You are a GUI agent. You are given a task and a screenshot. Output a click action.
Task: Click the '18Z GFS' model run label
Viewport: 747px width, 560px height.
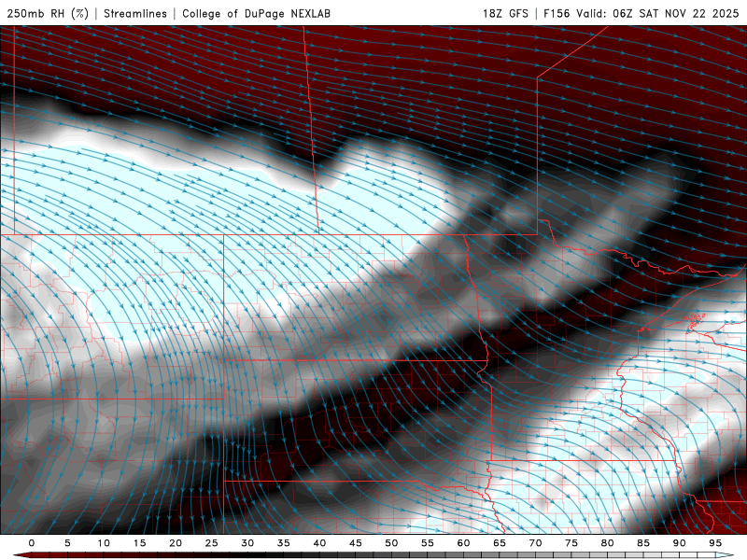point(505,13)
